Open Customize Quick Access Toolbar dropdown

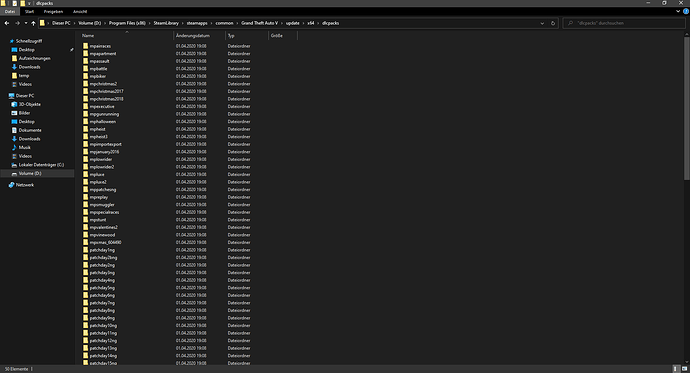[x=29, y=3]
